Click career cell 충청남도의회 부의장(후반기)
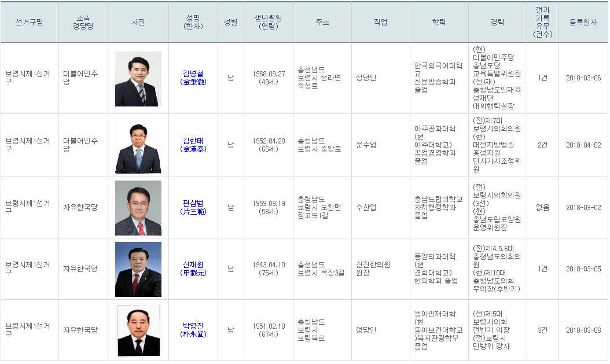The image size is (610, 364). tap(497, 269)
